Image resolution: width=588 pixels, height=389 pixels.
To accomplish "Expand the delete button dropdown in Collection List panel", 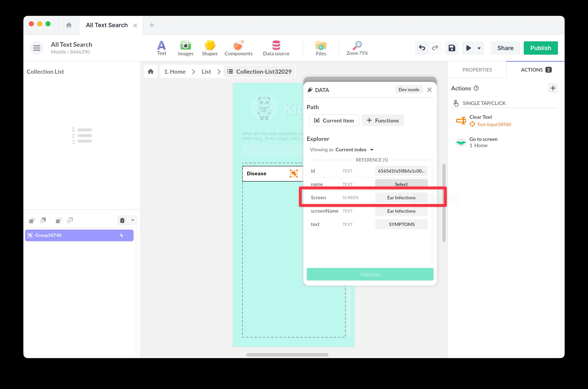I will (133, 220).
